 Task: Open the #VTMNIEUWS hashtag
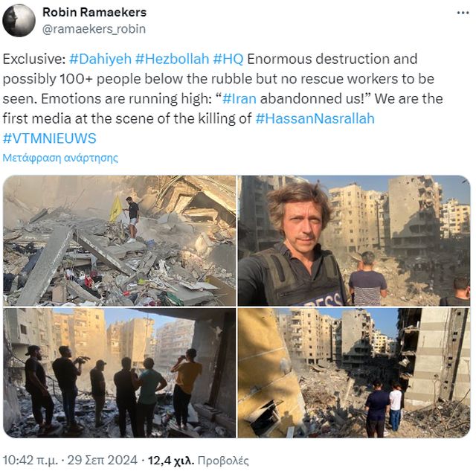pos(50,138)
